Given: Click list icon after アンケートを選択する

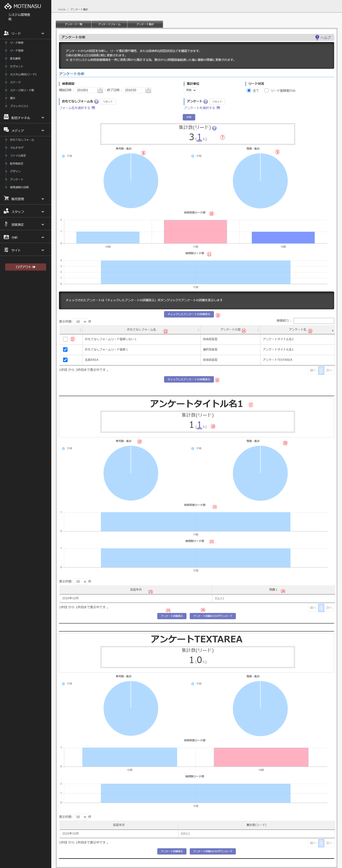Looking at the screenshot, I should coord(218,108).
